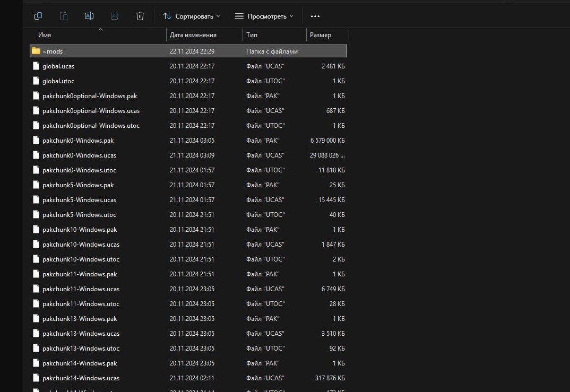Select the global.utoc file

click(x=58, y=81)
